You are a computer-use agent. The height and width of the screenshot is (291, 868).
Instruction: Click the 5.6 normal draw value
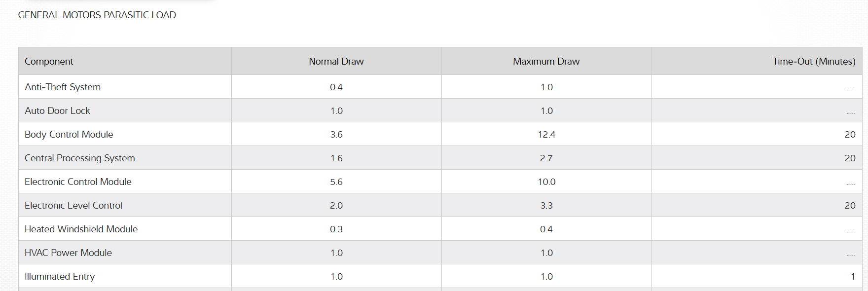[x=336, y=182]
